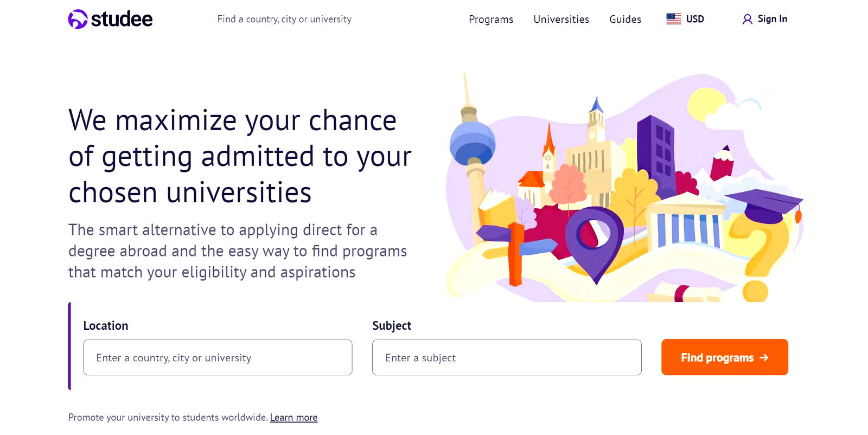Click the US flag currency icon
This screenshot has width=868, height=435.
coord(674,19)
